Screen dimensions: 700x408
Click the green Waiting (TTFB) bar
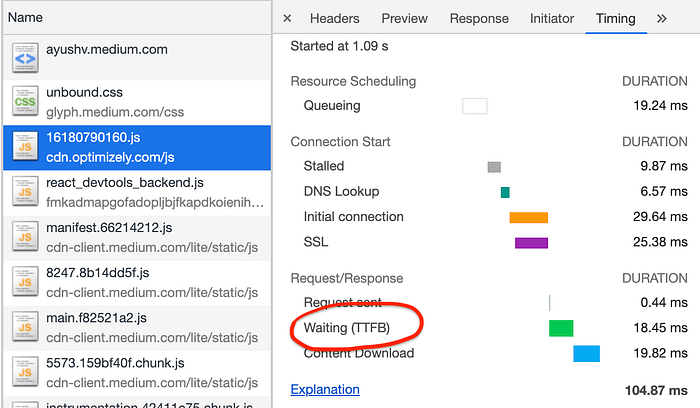coord(561,328)
